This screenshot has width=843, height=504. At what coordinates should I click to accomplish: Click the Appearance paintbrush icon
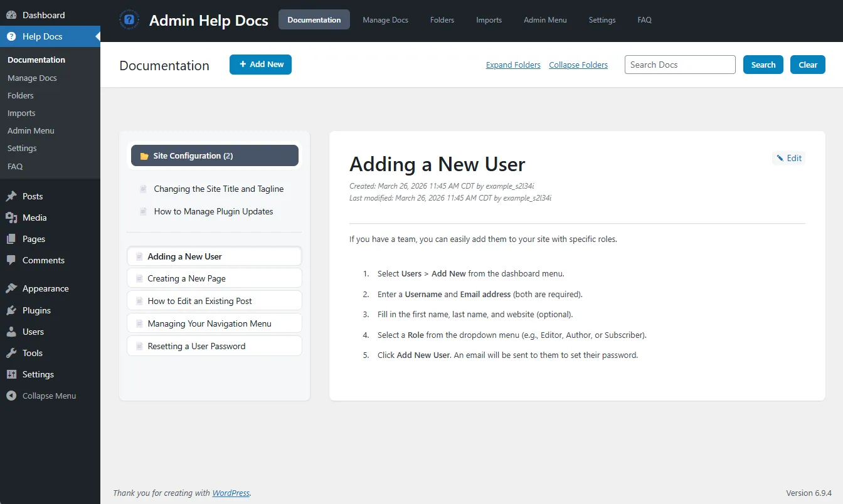11,288
